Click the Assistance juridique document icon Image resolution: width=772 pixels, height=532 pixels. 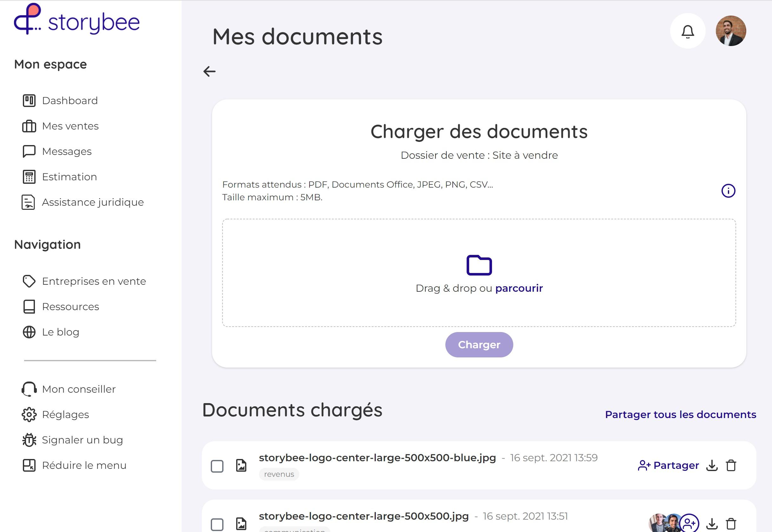[28, 202]
